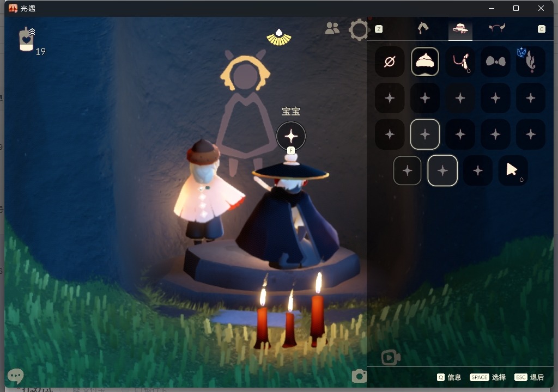Maximize the 光遇 window

click(516, 8)
